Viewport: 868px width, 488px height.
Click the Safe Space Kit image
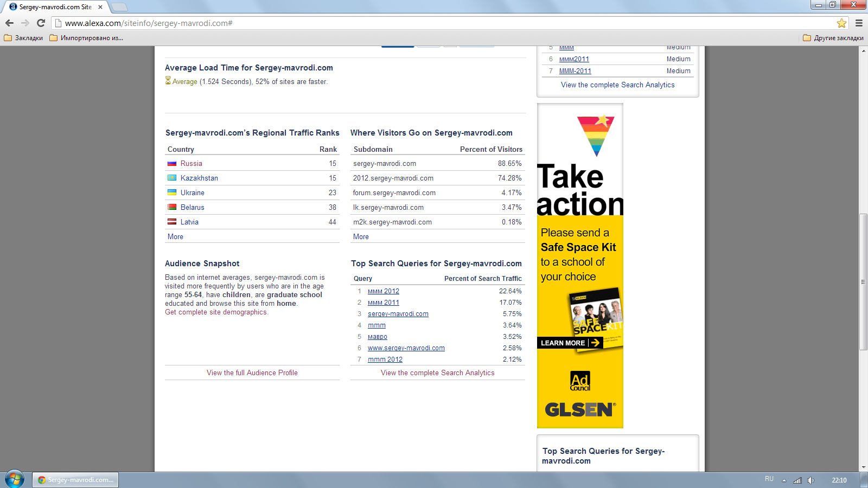[596, 320]
